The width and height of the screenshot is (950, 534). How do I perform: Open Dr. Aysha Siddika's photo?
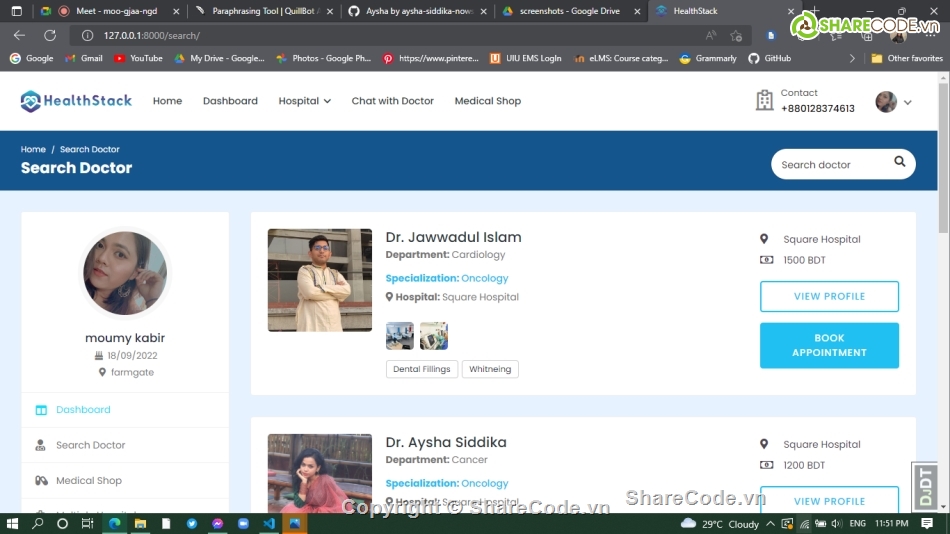[320, 473]
